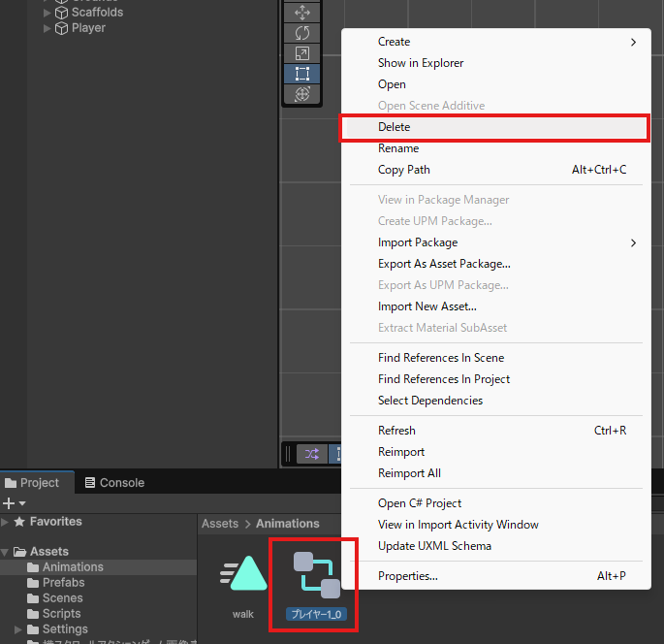Select the Rect tool in scene toolbar
664x644 pixels.
click(301, 74)
